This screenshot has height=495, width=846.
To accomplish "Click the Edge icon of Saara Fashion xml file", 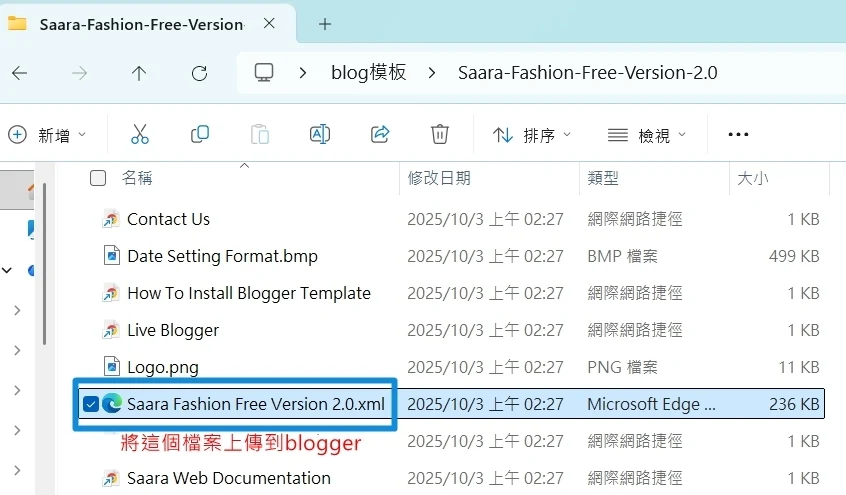I will point(112,404).
